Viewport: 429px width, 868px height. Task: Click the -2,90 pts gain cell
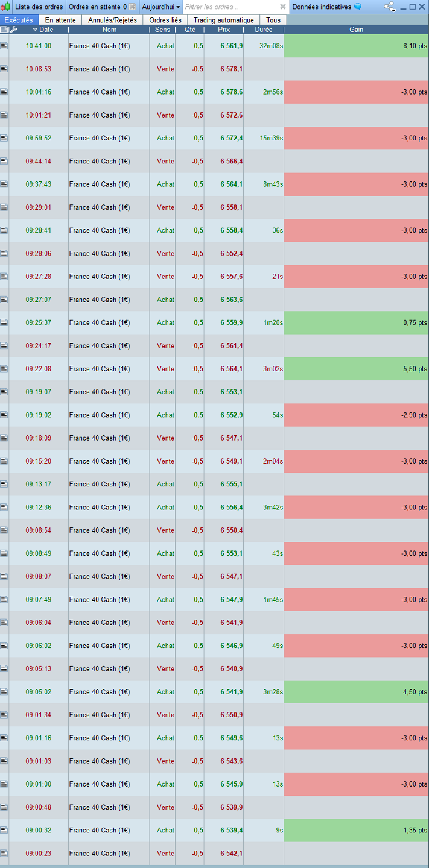(x=356, y=415)
